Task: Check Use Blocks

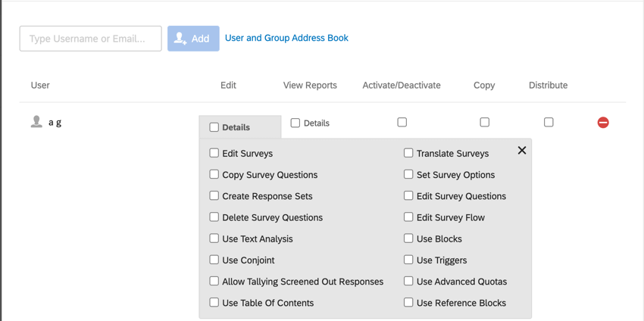Action: point(408,238)
